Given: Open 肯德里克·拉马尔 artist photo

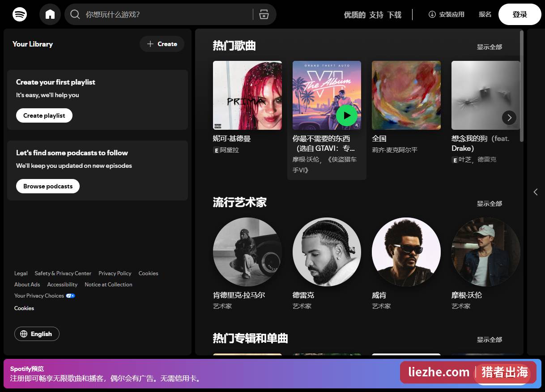Looking at the screenshot, I should [247, 252].
